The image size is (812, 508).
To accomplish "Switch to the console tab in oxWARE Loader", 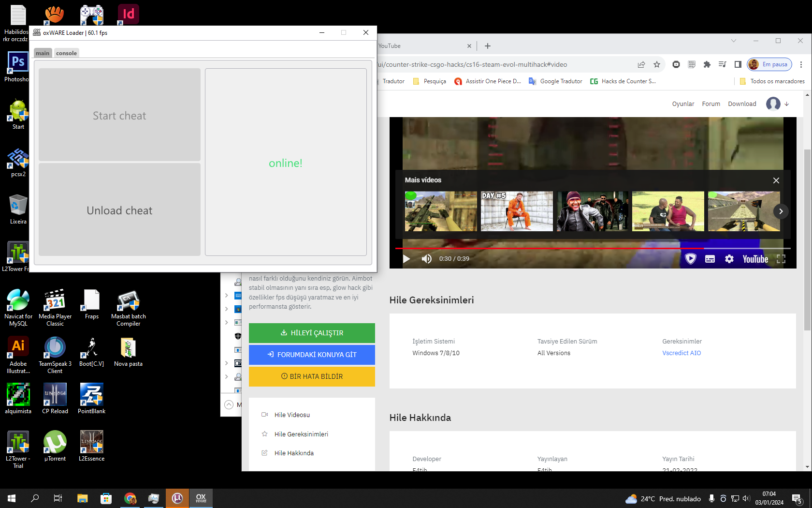I will coord(66,53).
